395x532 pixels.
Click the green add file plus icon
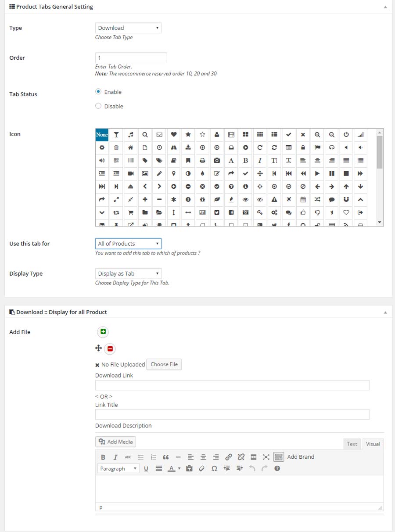(x=103, y=332)
